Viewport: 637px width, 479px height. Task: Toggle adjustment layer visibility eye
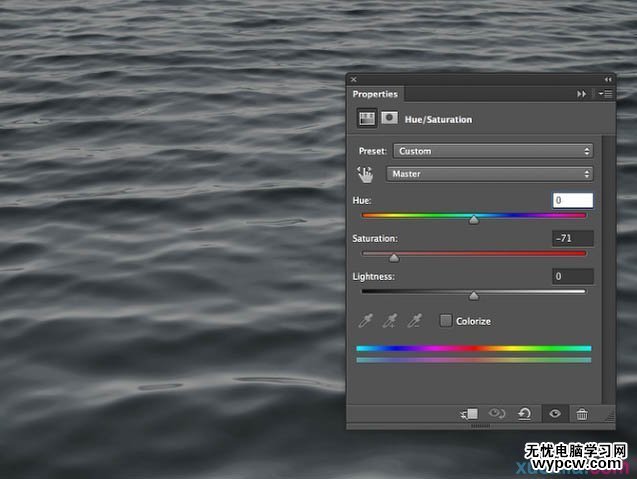point(555,414)
